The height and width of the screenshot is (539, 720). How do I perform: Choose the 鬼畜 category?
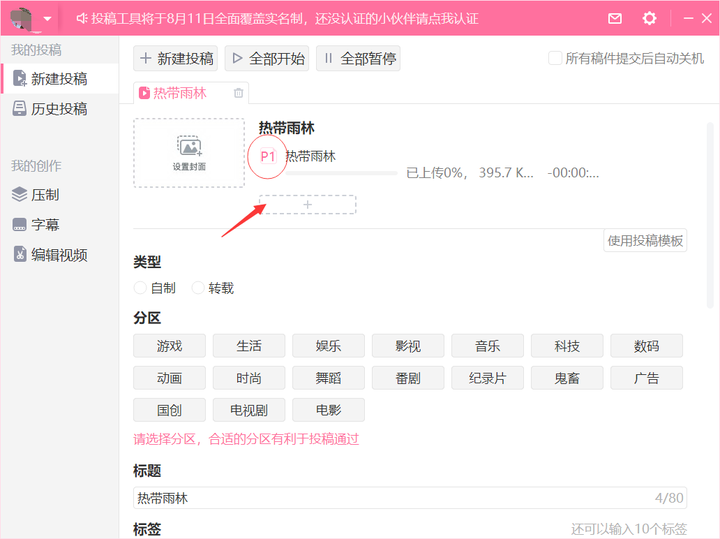pyautogui.click(x=567, y=378)
